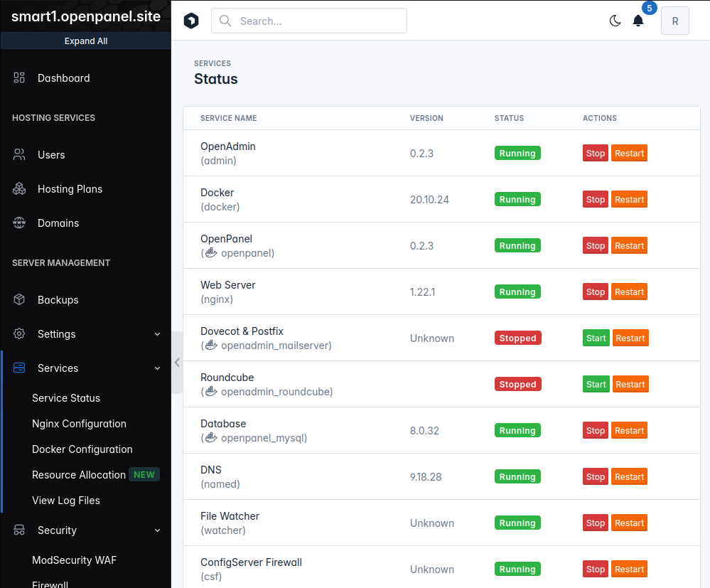Stop the ConfigServer Firewall service
This screenshot has width=710, height=588.
coord(595,569)
